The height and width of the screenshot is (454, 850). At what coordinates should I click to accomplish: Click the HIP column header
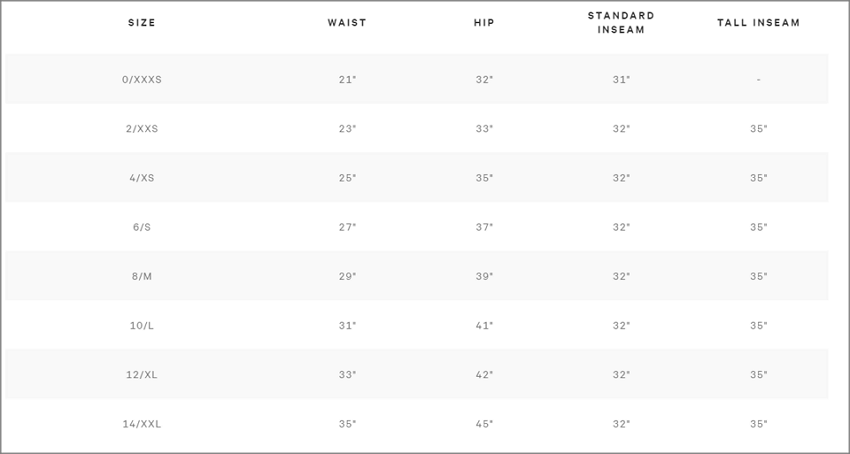484,23
